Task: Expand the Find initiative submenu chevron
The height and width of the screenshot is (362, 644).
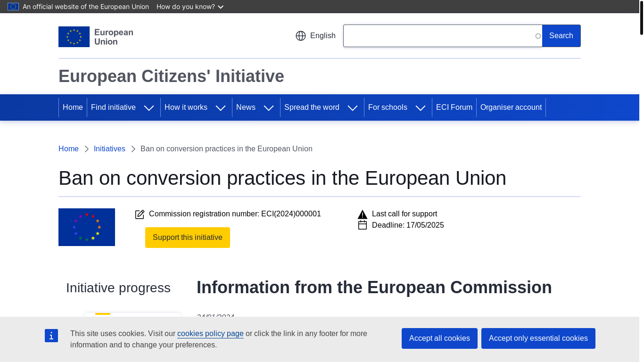Action: 149,108
